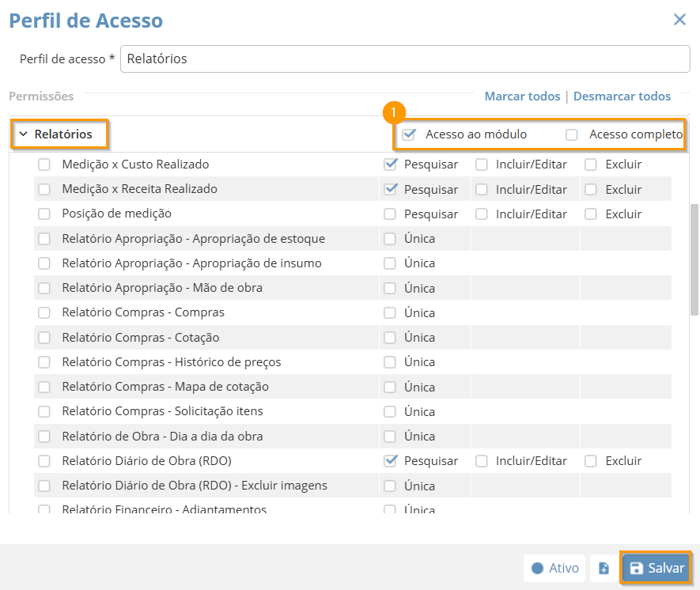Image resolution: width=700 pixels, height=590 pixels.
Task: Check Incluir/Editar for Medição x Receita Realizado
Action: (x=482, y=190)
